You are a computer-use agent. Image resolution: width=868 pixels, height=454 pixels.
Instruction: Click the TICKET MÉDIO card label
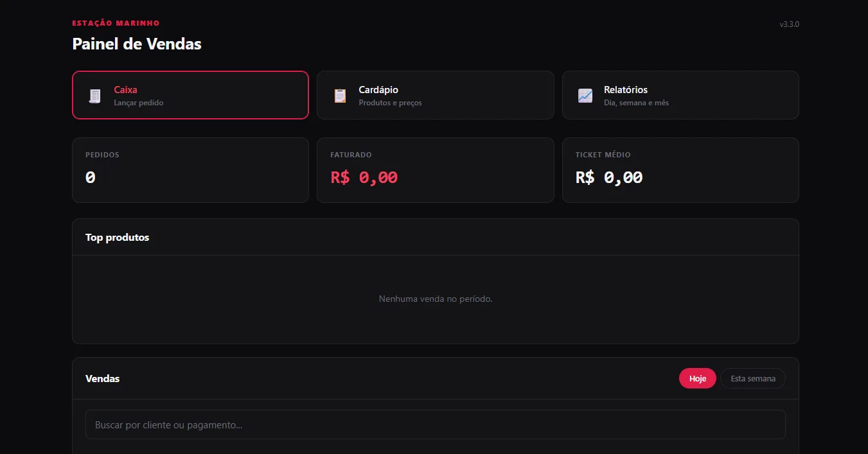coord(603,155)
